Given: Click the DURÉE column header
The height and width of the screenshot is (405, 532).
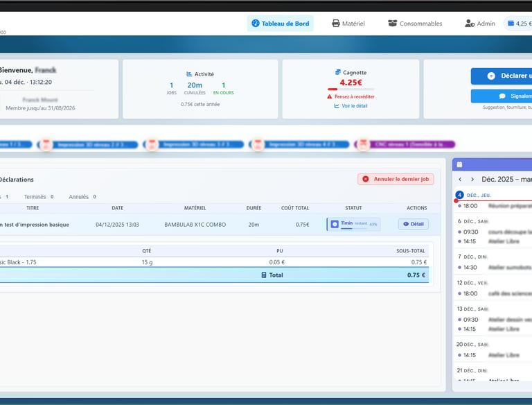Looking at the screenshot, I should click(254, 208).
